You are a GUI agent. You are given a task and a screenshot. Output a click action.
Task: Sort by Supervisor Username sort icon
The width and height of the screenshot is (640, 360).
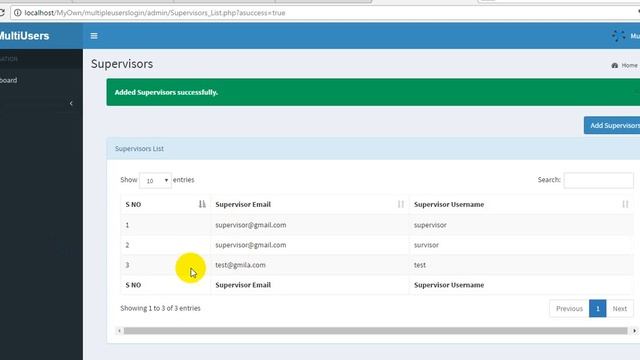[x=625, y=204]
